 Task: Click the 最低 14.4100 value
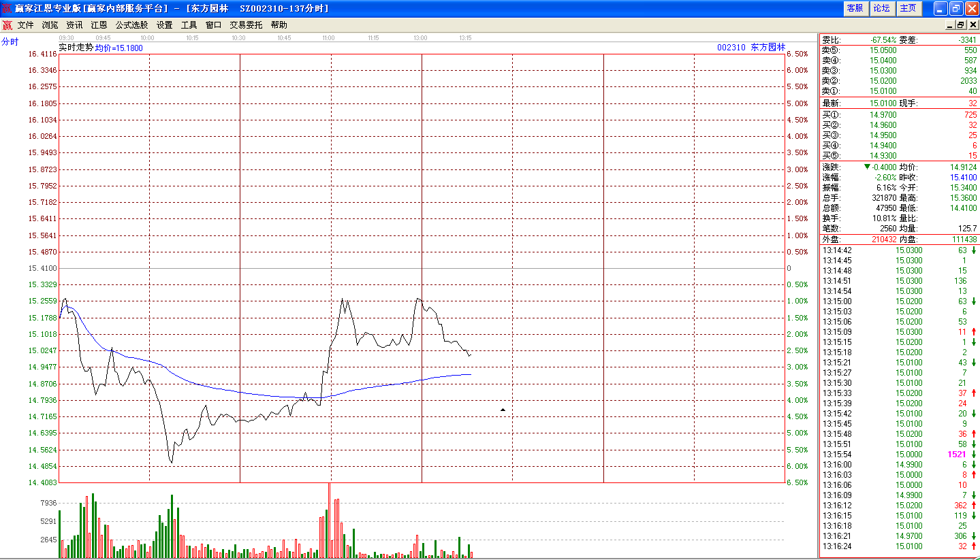coord(963,208)
